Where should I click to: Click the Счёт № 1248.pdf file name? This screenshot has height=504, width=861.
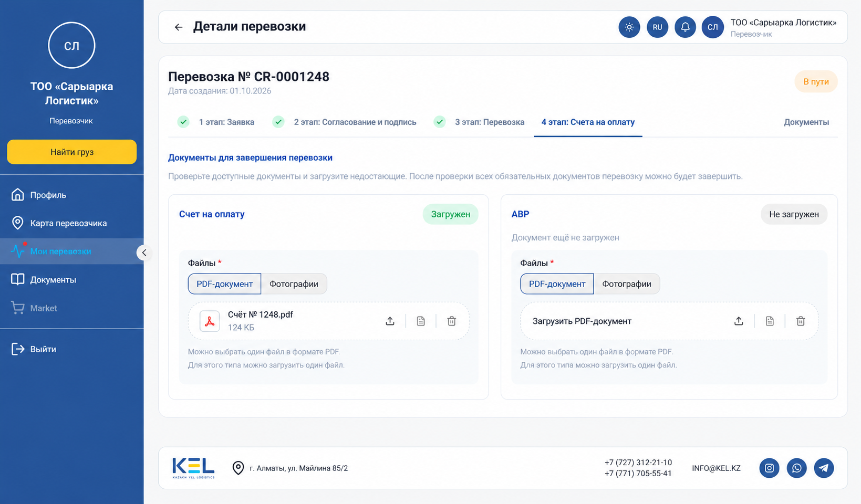point(261,314)
